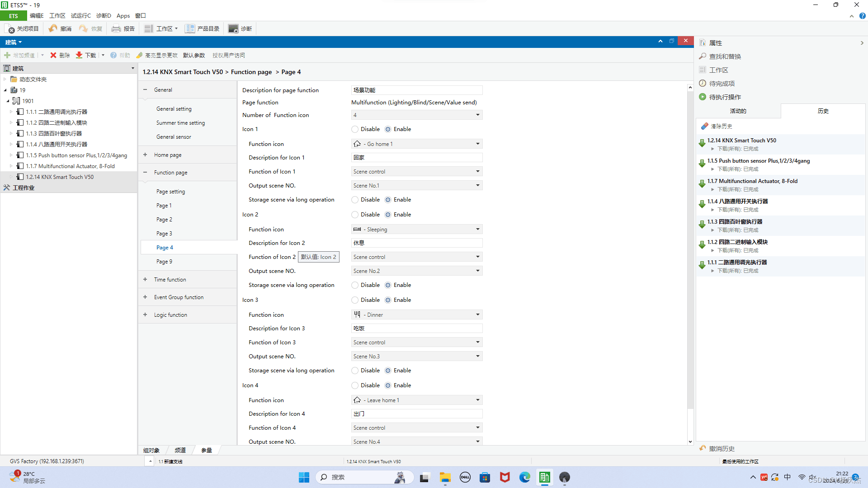Click the red X Delete icon
The width and height of the screenshot is (868, 488).
click(x=53, y=55)
